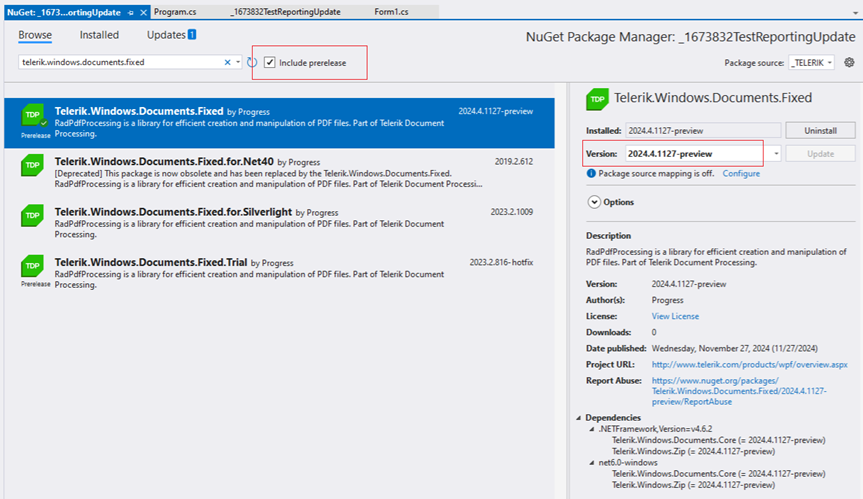Click the Telerik.Windows.Documents.Fixed package icon in list
The height and width of the screenshot is (499, 863).
click(x=33, y=115)
